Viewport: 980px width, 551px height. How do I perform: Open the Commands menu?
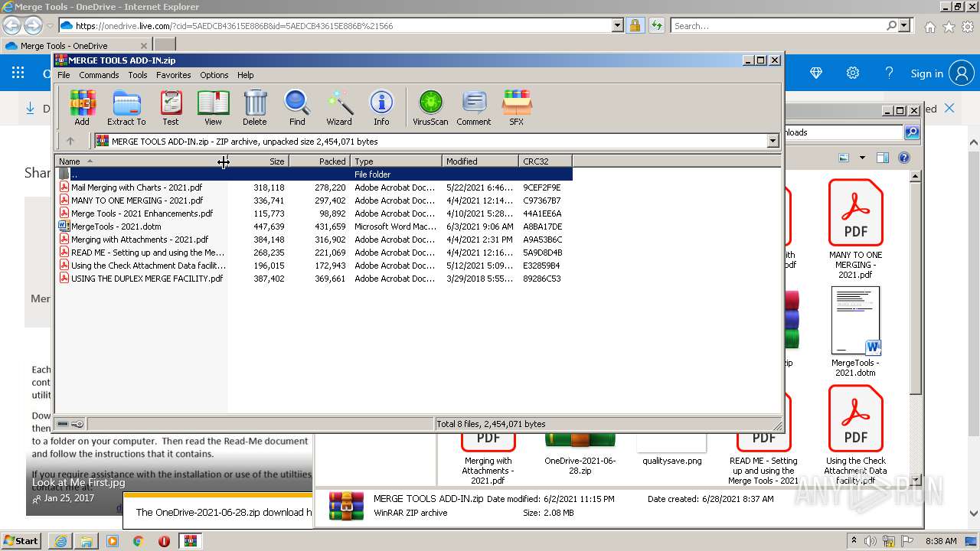coord(99,75)
